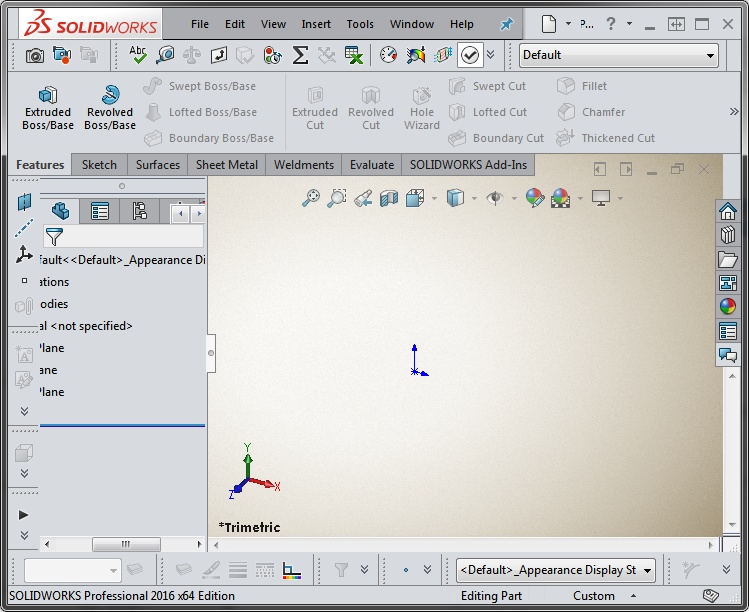The height and width of the screenshot is (612, 749).
Task: Click the Zoom to Fit icon
Action: tap(310, 198)
